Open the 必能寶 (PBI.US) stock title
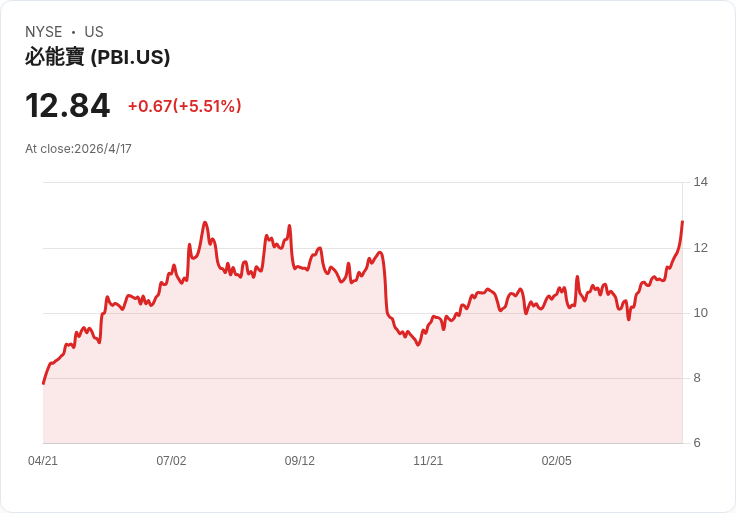736x513 pixels. click(x=98, y=58)
